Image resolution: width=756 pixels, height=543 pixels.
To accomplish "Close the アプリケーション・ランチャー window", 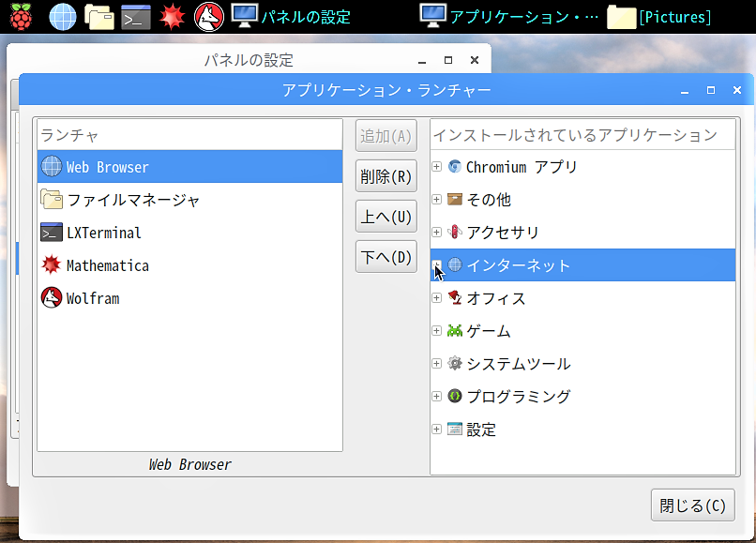I will (736, 90).
